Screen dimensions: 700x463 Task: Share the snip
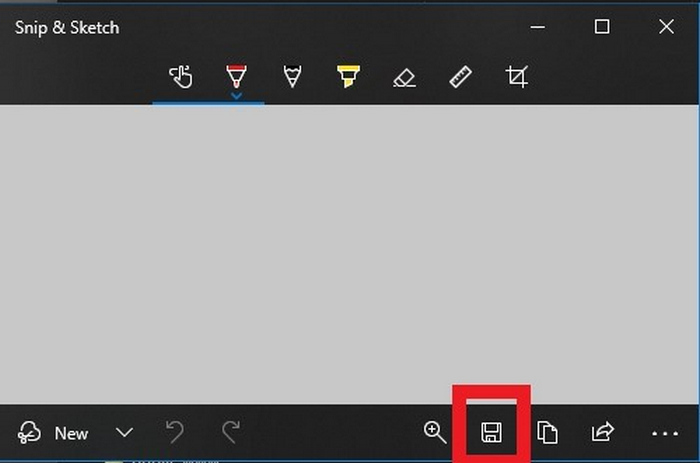tap(603, 432)
